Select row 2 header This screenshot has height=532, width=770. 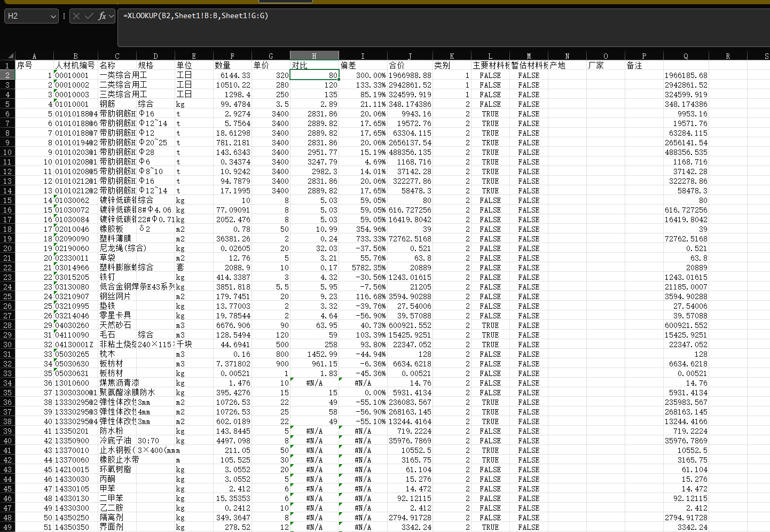click(x=7, y=75)
